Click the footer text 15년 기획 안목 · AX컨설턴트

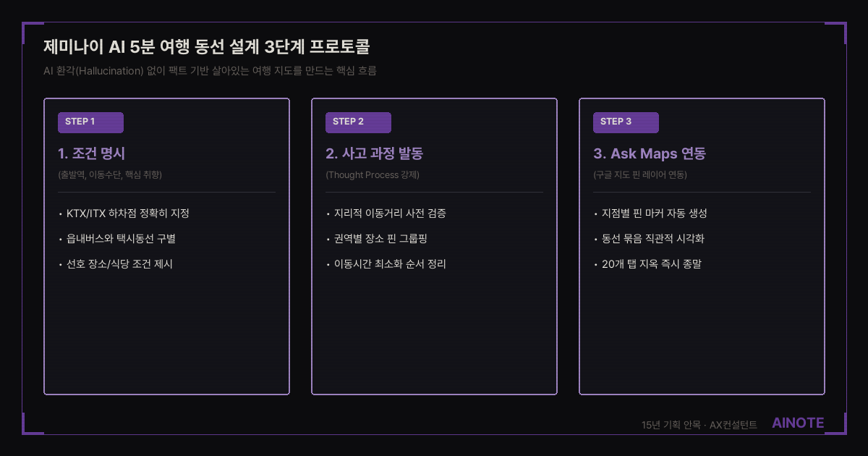coord(699,425)
